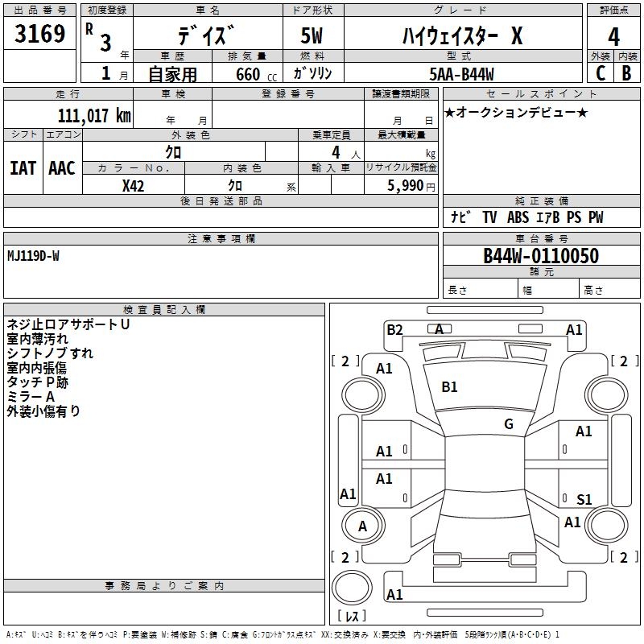Click the mileage value 111,017 km
This screenshot has height=644, width=644.
94,115
